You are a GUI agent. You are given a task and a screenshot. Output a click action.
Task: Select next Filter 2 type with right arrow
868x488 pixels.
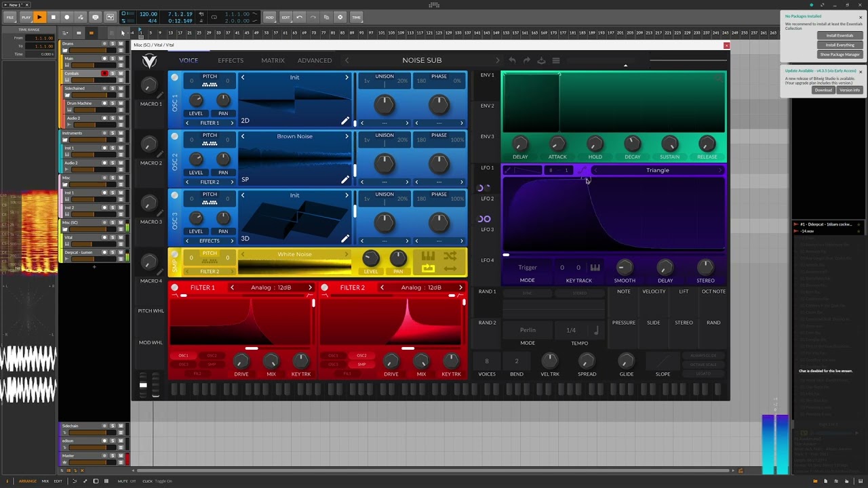coord(460,287)
